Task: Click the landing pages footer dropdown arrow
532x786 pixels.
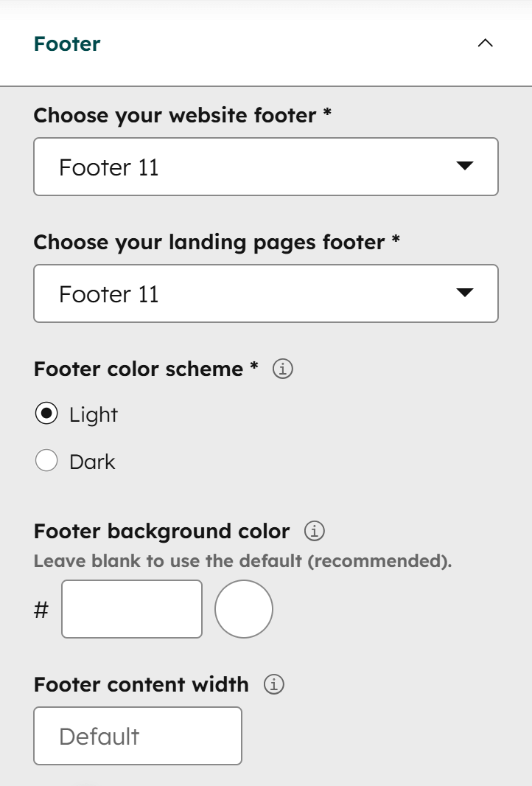Action: pos(466,293)
